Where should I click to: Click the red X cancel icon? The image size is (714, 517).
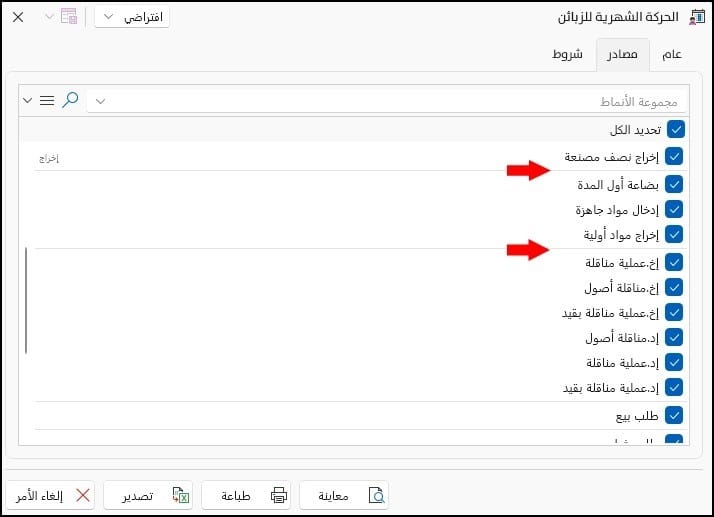83,495
